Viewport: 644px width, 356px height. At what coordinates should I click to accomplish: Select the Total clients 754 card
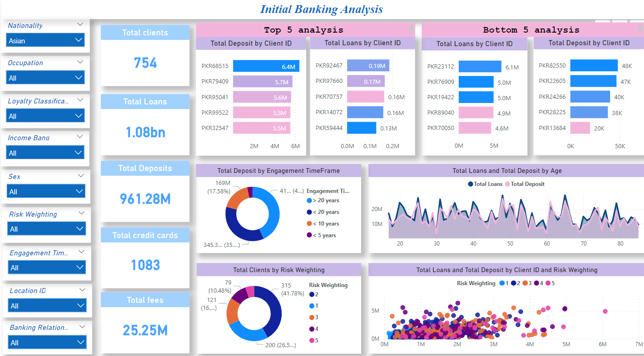(145, 63)
